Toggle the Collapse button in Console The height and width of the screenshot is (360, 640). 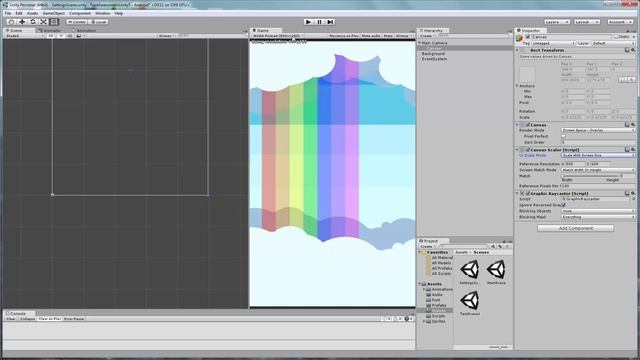click(x=27, y=319)
